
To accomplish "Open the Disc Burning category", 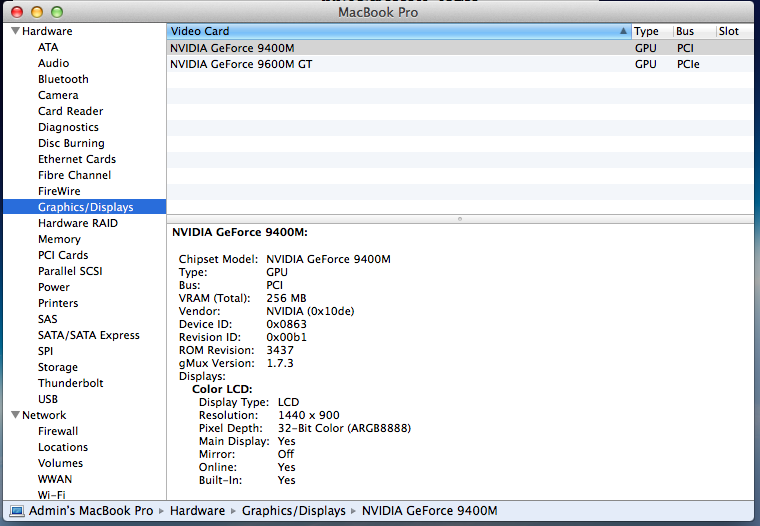I will (71, 143).
